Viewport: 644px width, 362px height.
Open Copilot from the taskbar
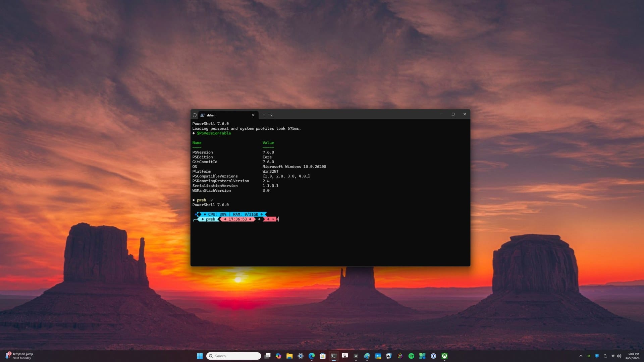278,356
